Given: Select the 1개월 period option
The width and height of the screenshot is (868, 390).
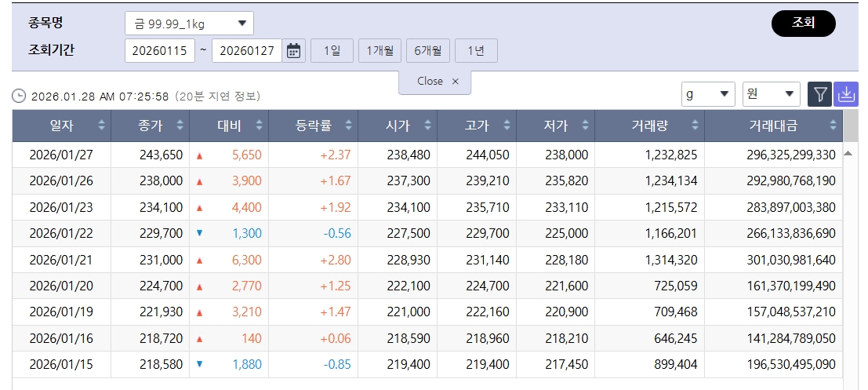Looking at the screenshot, I should (x=380, y=51).
